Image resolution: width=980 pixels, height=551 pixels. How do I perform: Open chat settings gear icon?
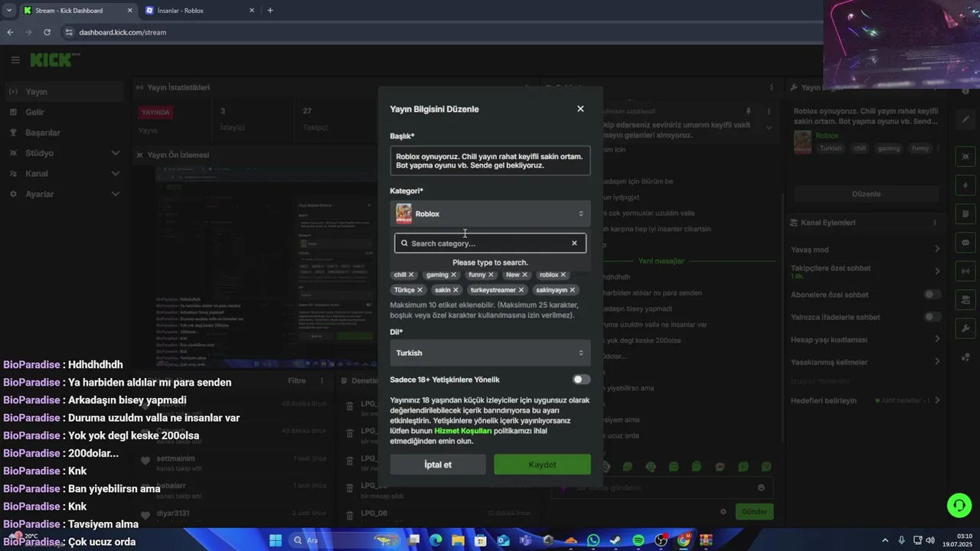723,512
